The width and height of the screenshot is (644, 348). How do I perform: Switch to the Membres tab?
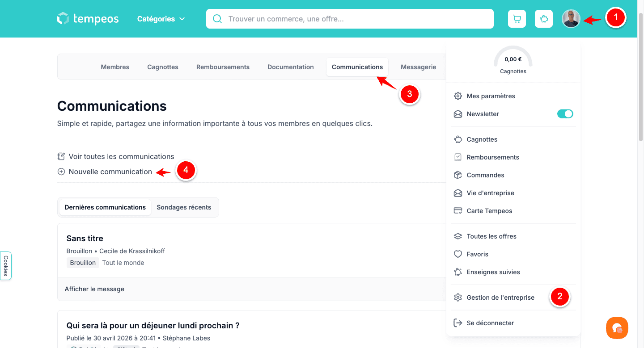click(x=115, y=67)
